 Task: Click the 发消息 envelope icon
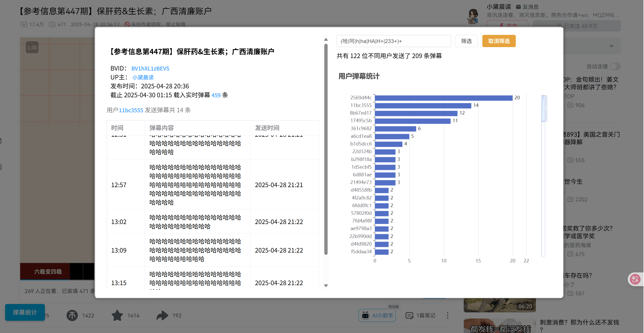[518, 7]
